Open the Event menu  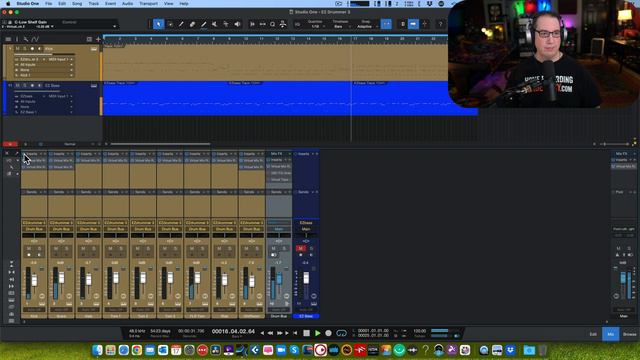110,4
